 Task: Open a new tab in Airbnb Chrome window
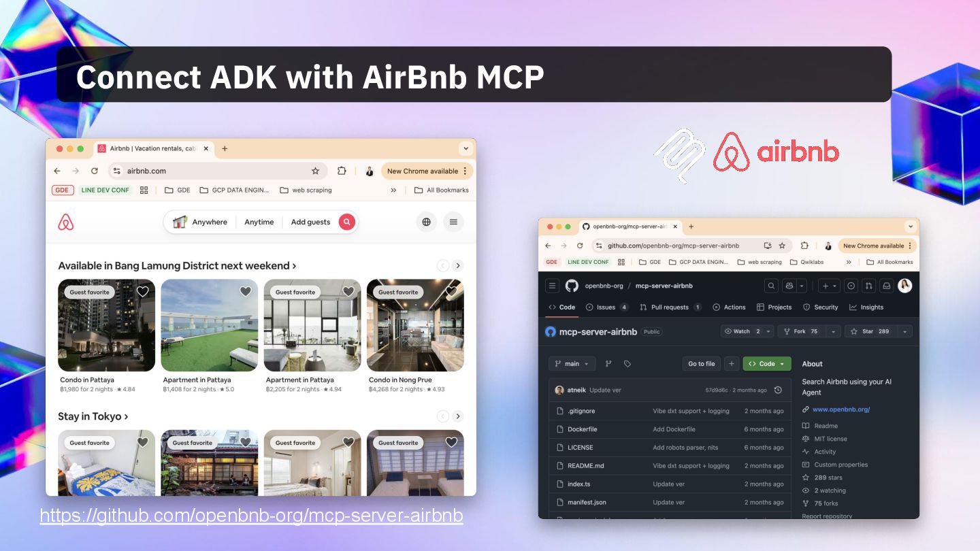[225, 148]
